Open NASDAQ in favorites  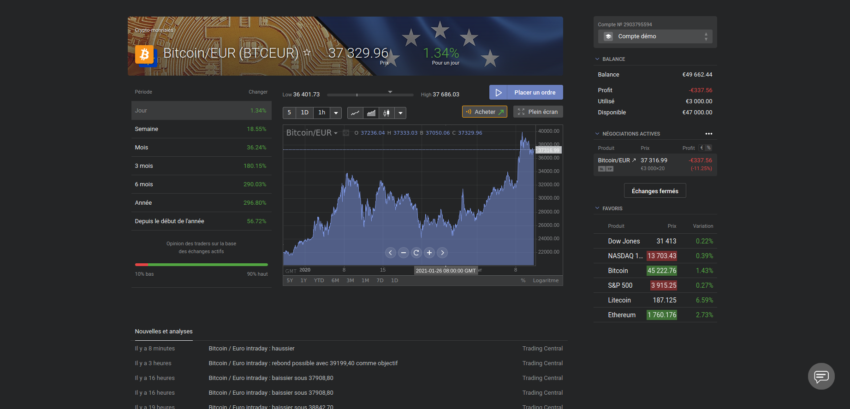pyautogui.click(x=655, y=255)
